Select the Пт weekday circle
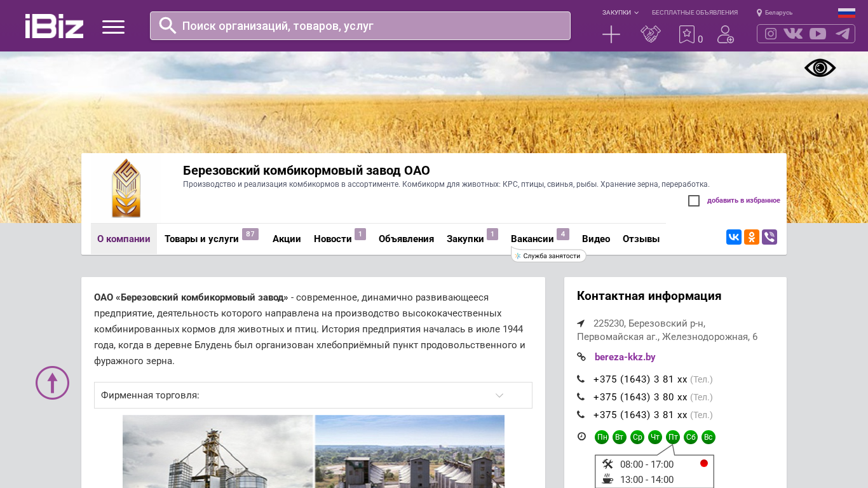 (673, 437)
